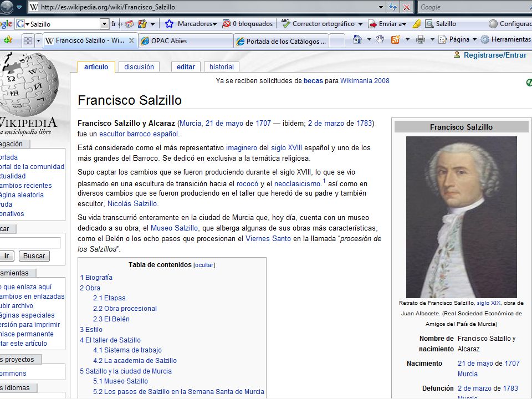Image resolution: width=532 pixels, height=399 pixels.
Task: Click the Google toolbar red tag icon
Action: click(129, 24)
